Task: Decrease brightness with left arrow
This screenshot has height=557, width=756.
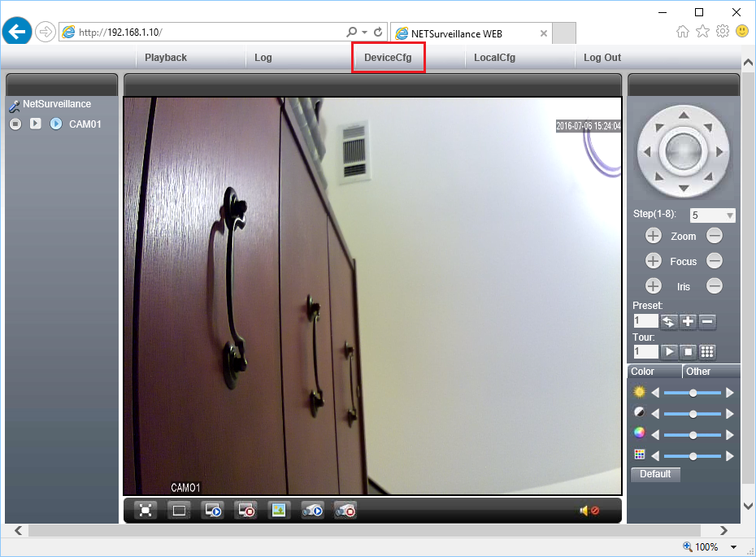Action: click(x=655, y=393)
